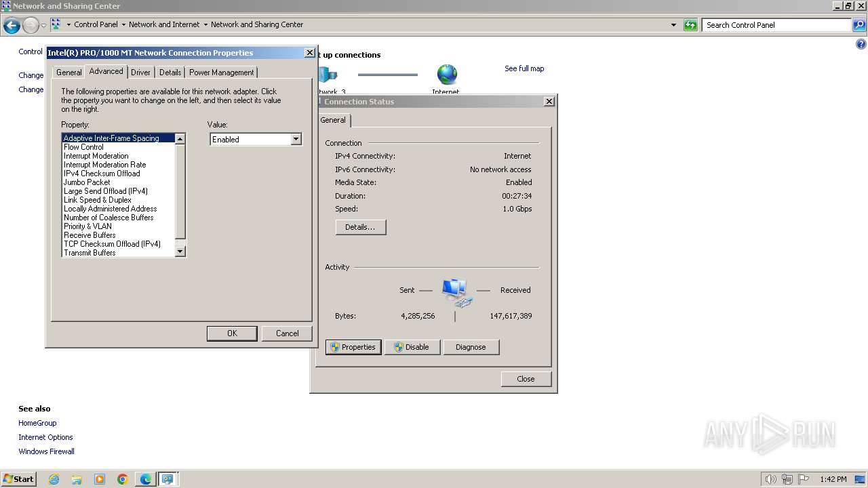868x488 pixels.
Task: Select the Advanced tab
Action: pos(106,71)
